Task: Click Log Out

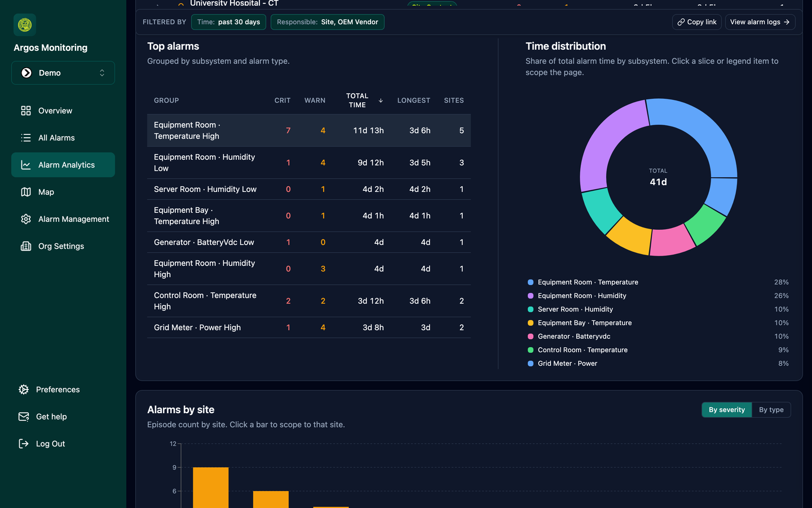Action: (63, 444)
